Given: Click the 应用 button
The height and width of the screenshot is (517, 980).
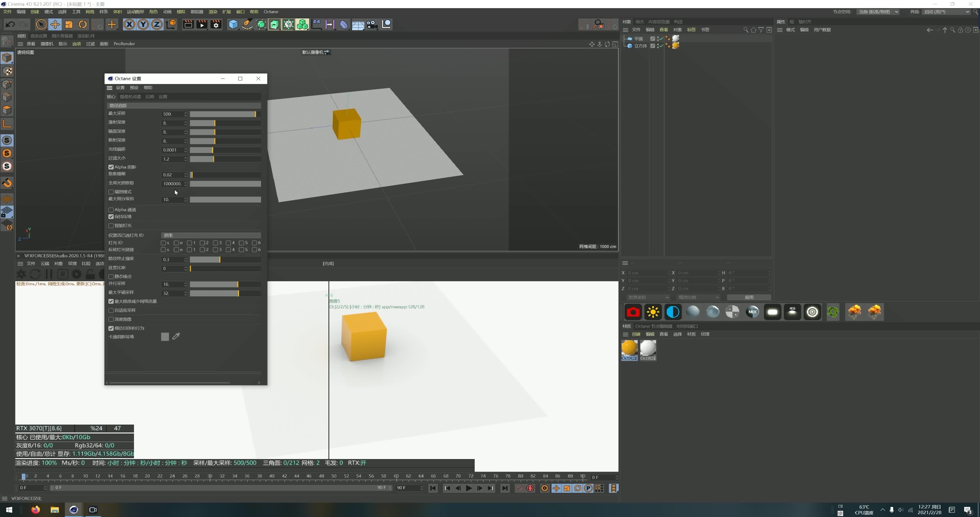Looking at the screenshot, I should 749,297.
